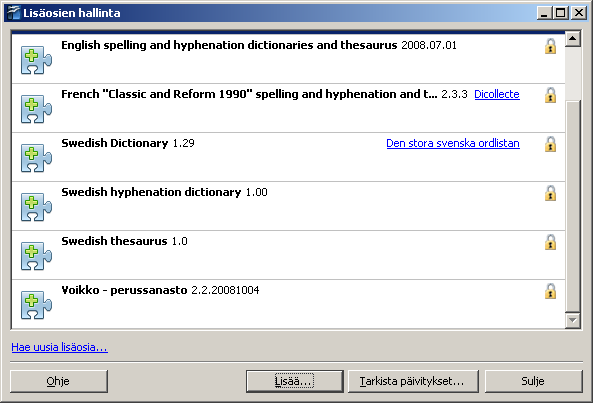Open help with the Ohje button
593x403 pixels.
59,381
